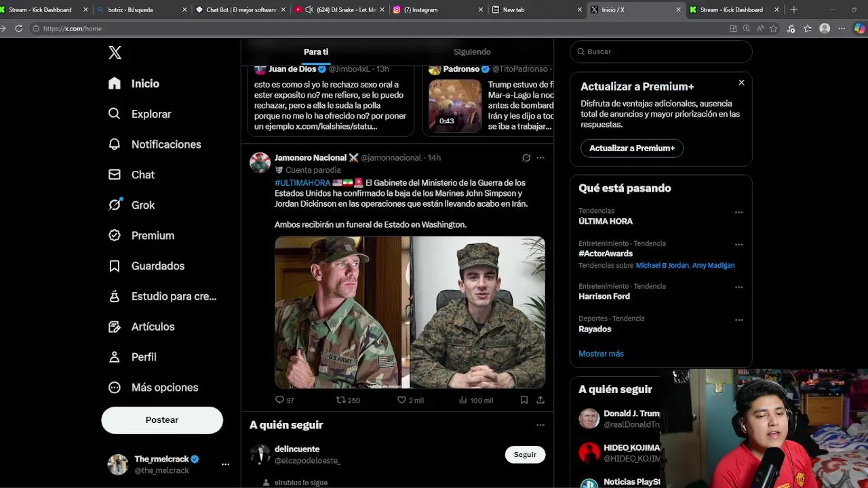Bookmark the Jamonero Nacional post

tap(524, 400)
